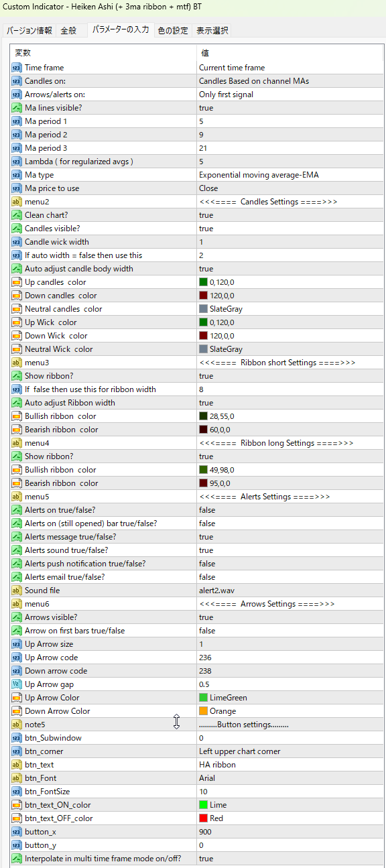The height and width of the screenshot is (868, 386).
Task: Click the string icon beside Sound file
Action: coord(17,591)
